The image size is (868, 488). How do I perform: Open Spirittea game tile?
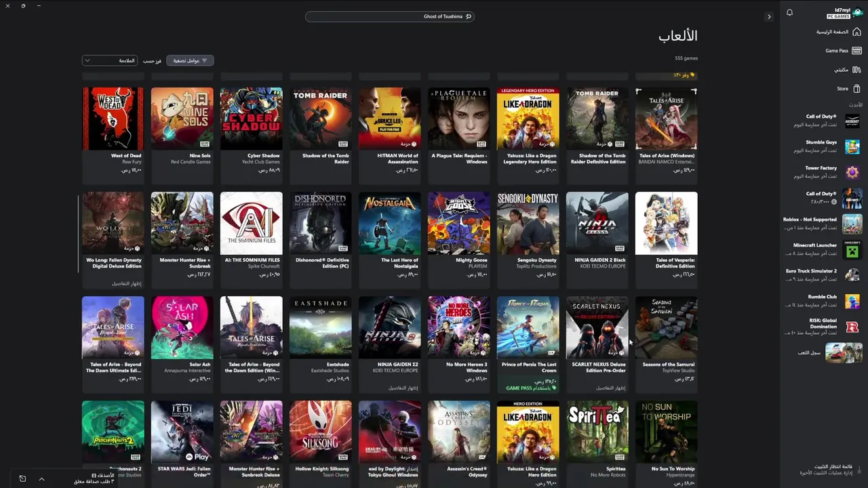(597, 444)
